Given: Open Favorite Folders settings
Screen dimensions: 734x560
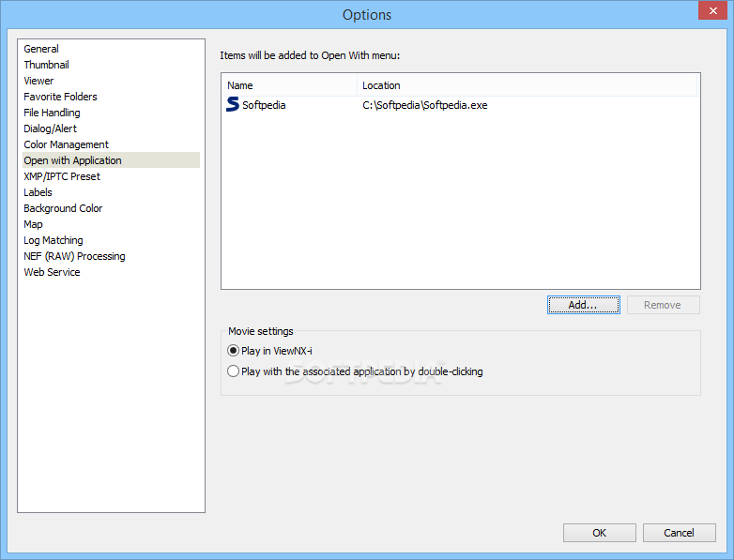Looking at the screenshot, I should click(60, 97).
